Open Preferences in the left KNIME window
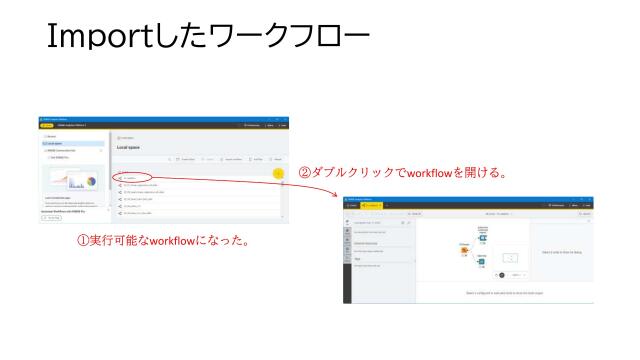 click(x=251, y=125)
